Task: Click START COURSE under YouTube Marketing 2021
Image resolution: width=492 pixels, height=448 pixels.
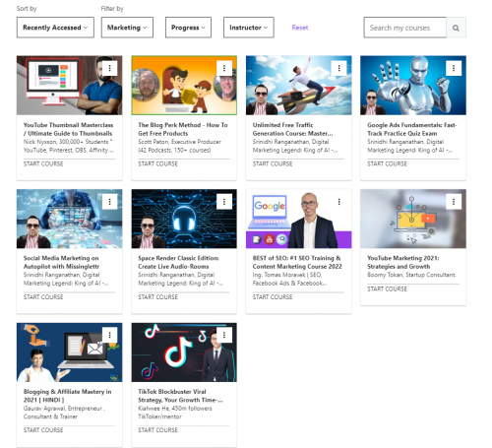Action: pyautogui.click(x=387, y=288)
